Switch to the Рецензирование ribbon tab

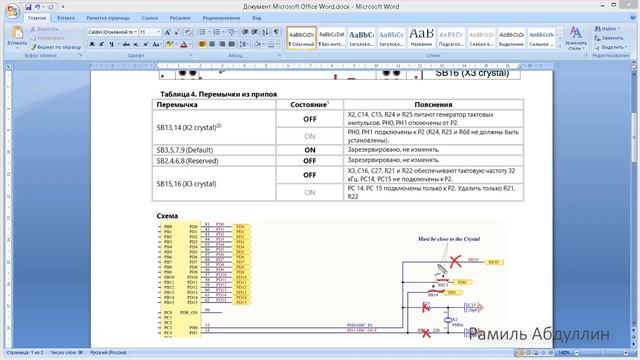click(x=221, y=18)
